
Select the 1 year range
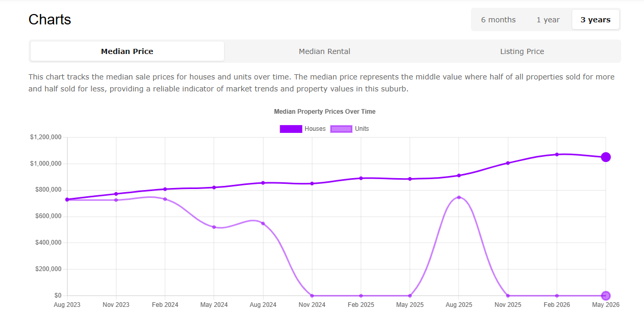(x=548, y=20)
